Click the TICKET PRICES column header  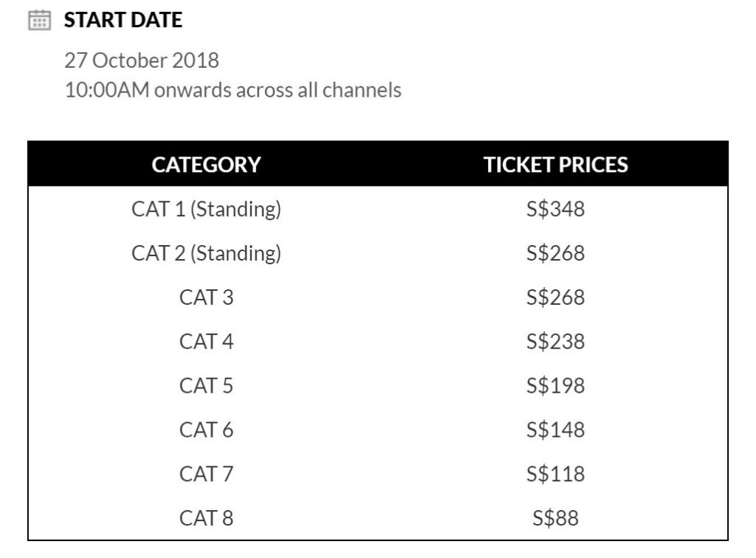click(555, 165)
